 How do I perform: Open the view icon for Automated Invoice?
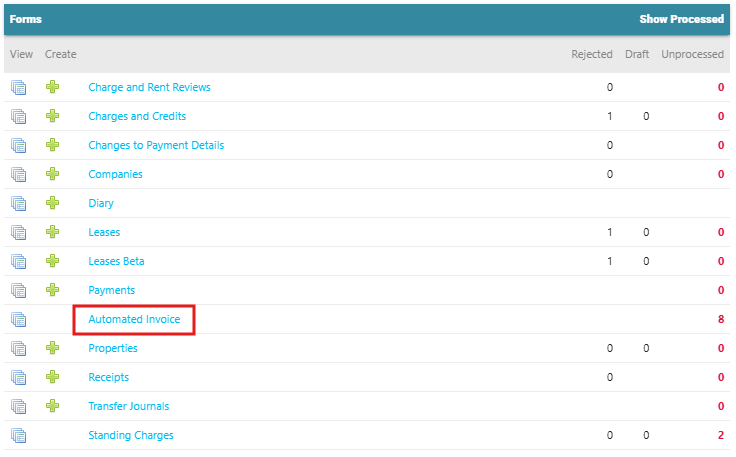tap(19, 320)
